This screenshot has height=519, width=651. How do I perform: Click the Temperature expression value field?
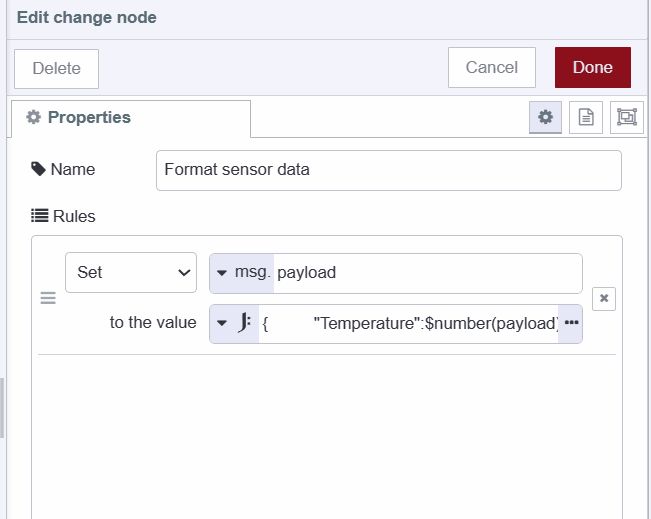(x=410, y=323)
